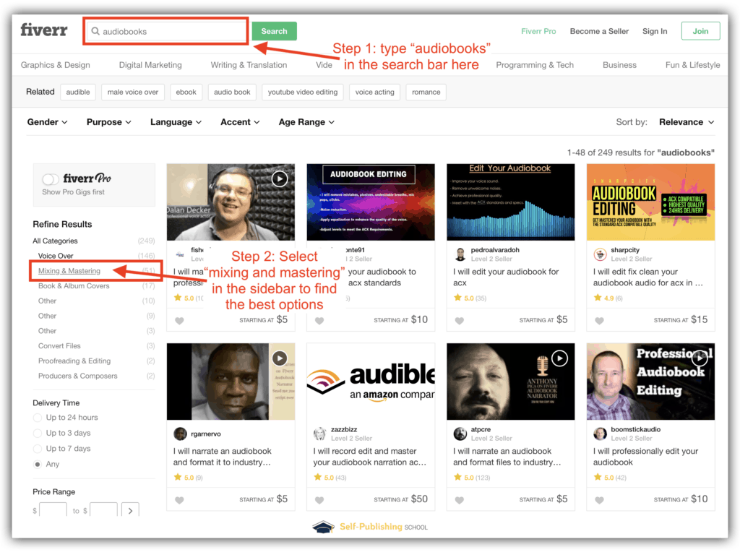Favorite atpcre's gig with heart
This screenshot has width=740, height=560.
click(459, 500)
